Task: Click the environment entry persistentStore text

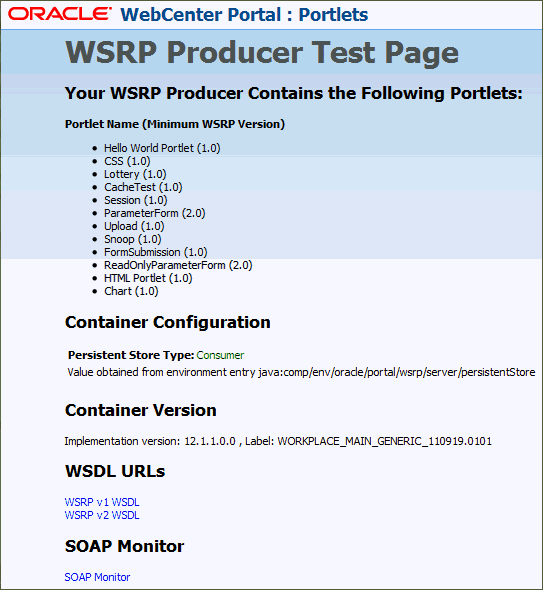Action: tap(301, 372)
